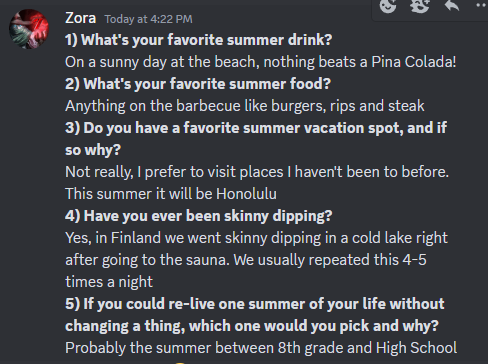
Task: Add a super reaction to the message
Action: pyautogui.click(x=420, y=6)
